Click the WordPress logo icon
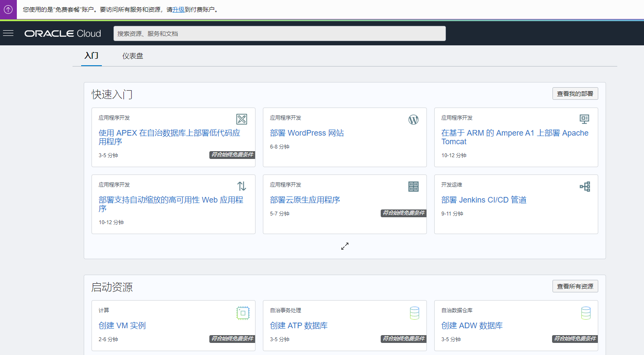Viewport: 644px width, 355px height. [x=414, y=120]
